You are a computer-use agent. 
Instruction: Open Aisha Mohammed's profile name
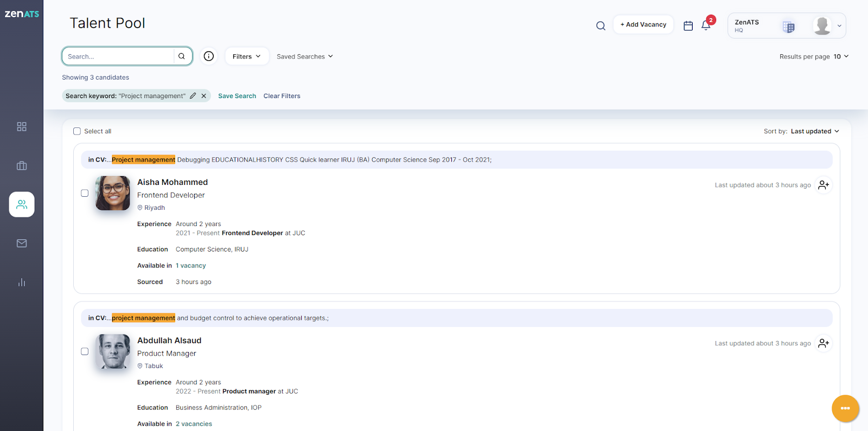coord(173,182)
